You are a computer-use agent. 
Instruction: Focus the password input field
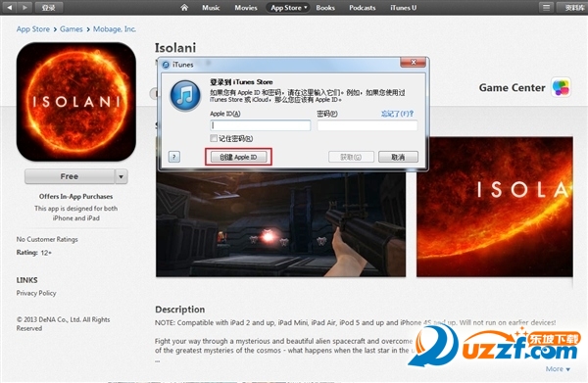tap(367, 125)
